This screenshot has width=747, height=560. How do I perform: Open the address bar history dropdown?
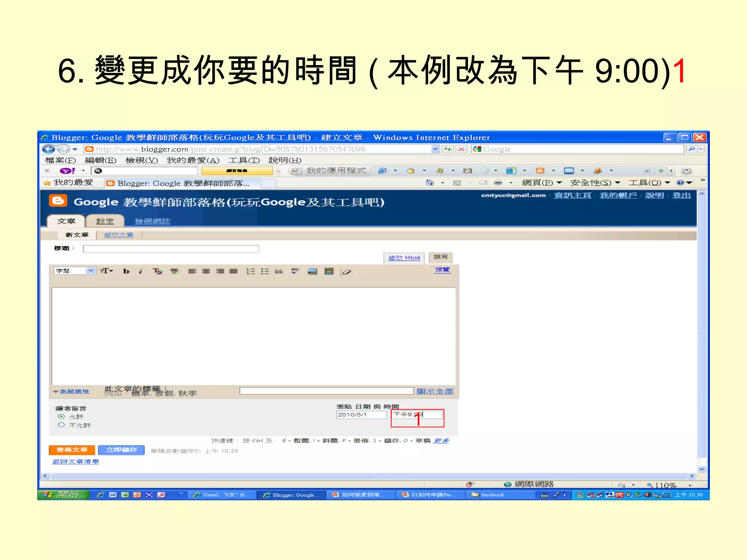click(x=435, y=149)
